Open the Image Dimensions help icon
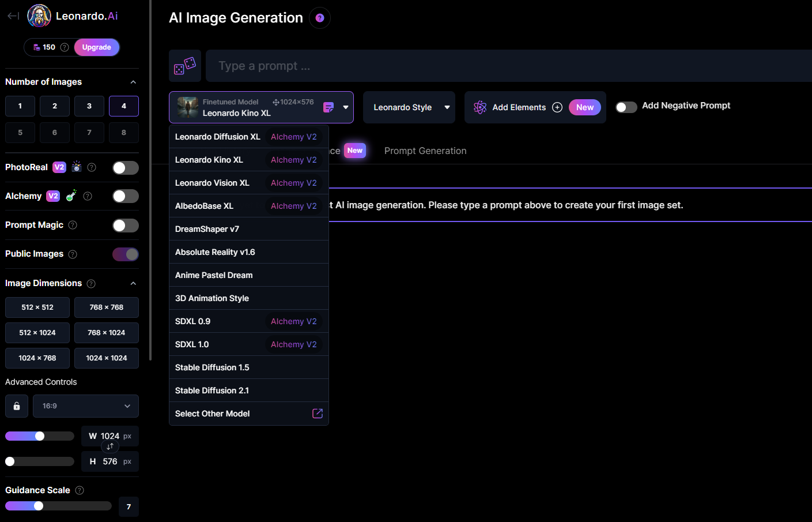 91,284
